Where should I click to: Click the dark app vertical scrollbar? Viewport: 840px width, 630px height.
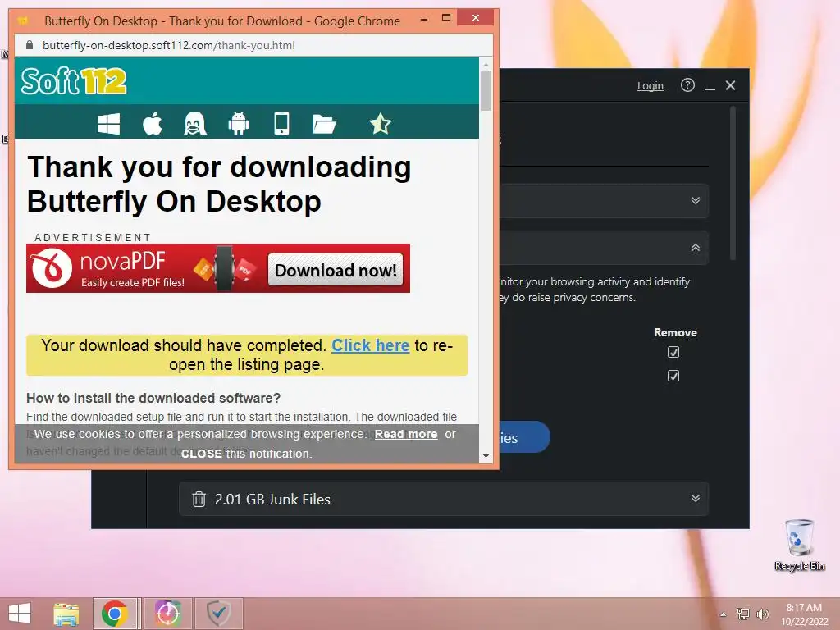(733, 183)
